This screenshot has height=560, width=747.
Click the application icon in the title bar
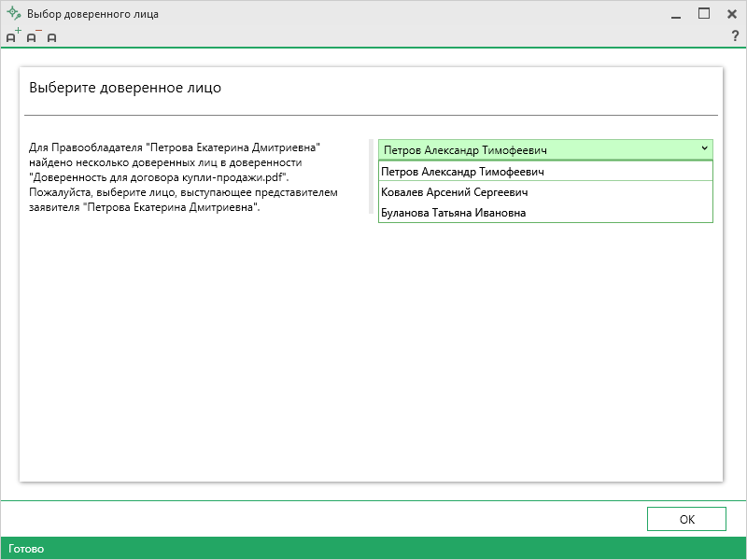(13, 14)
